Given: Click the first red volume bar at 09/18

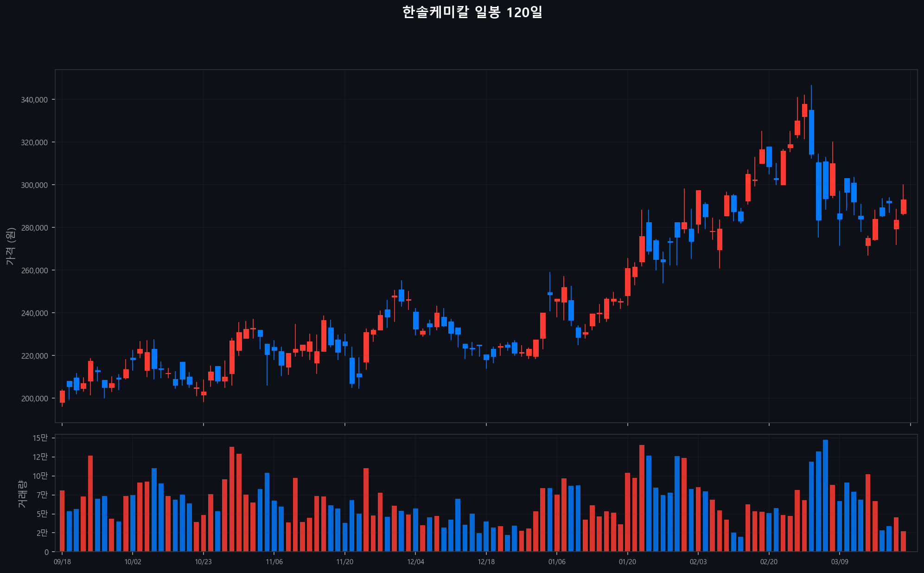Looking at the screenshot, I should (x=62, y=521).
